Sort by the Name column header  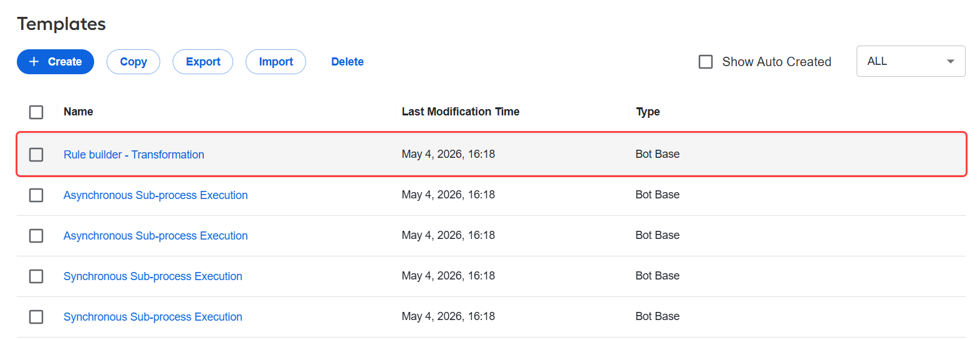click(79, 112)
